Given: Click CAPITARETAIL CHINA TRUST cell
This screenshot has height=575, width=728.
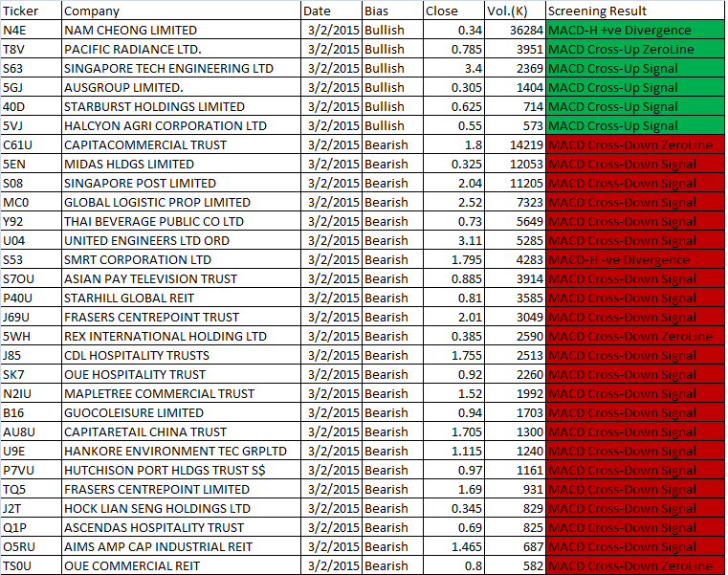Looking at the screenshot, I should pyautogui.click(x=181, y=431).
